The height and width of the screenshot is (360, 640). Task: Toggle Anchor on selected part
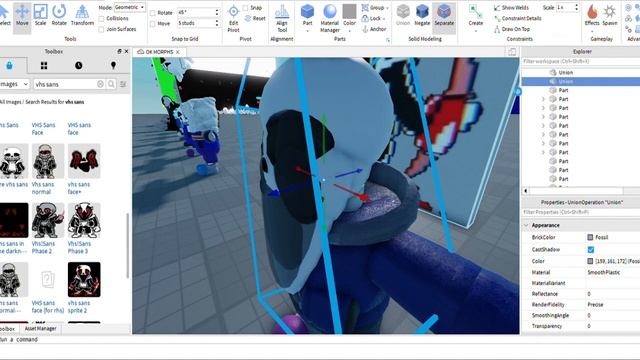pos(374,29)
